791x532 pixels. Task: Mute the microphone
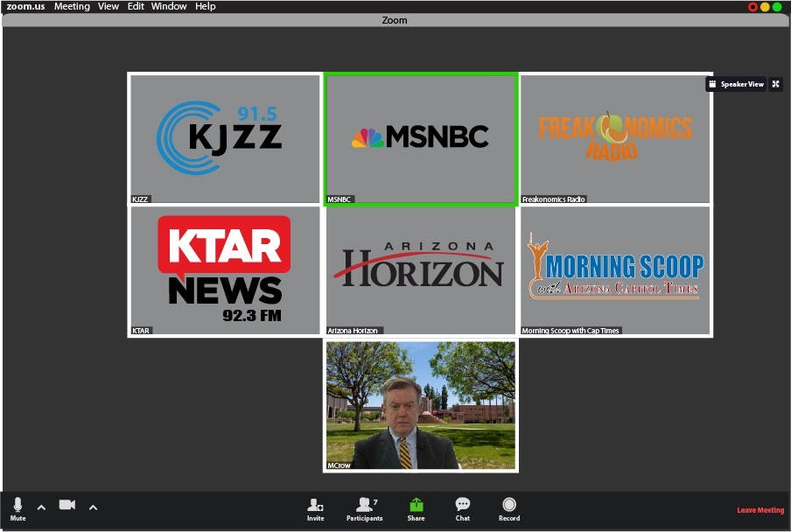point(17,507)
